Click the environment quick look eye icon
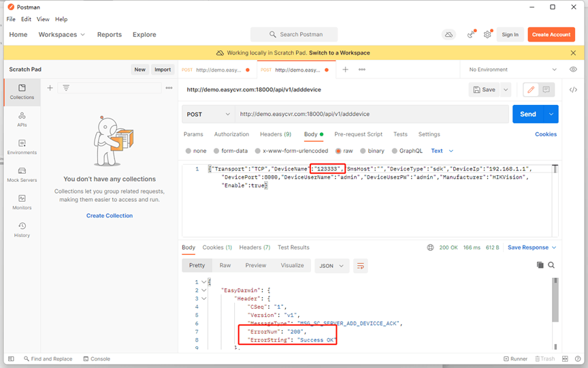This screenshot has width=588, height=368. tap(573, 70)
